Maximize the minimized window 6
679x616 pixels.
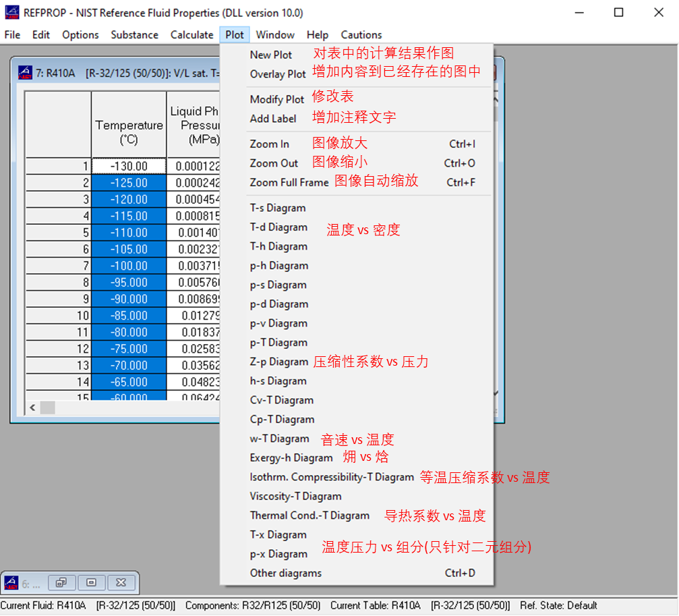pyautogui.click(x=91, y=582)
